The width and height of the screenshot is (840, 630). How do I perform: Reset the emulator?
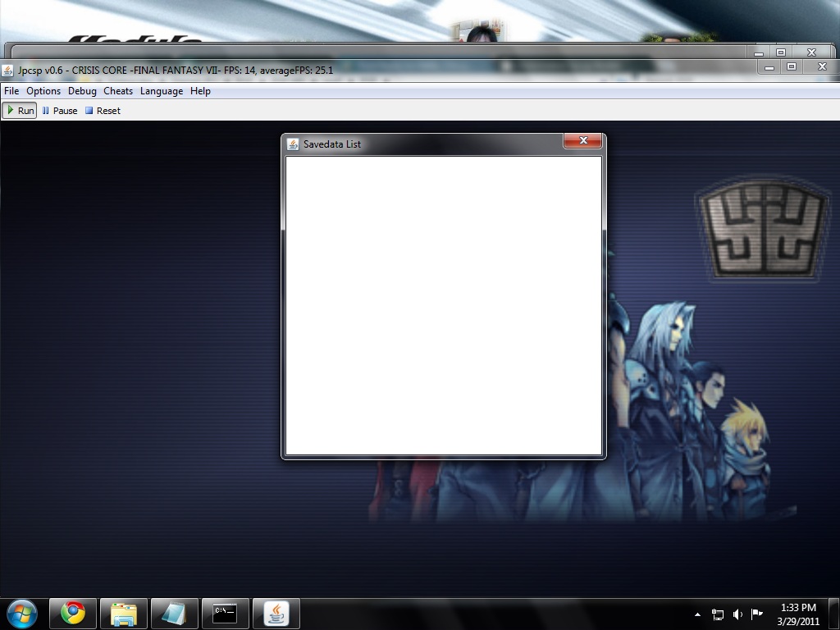[x=103, y=111]
